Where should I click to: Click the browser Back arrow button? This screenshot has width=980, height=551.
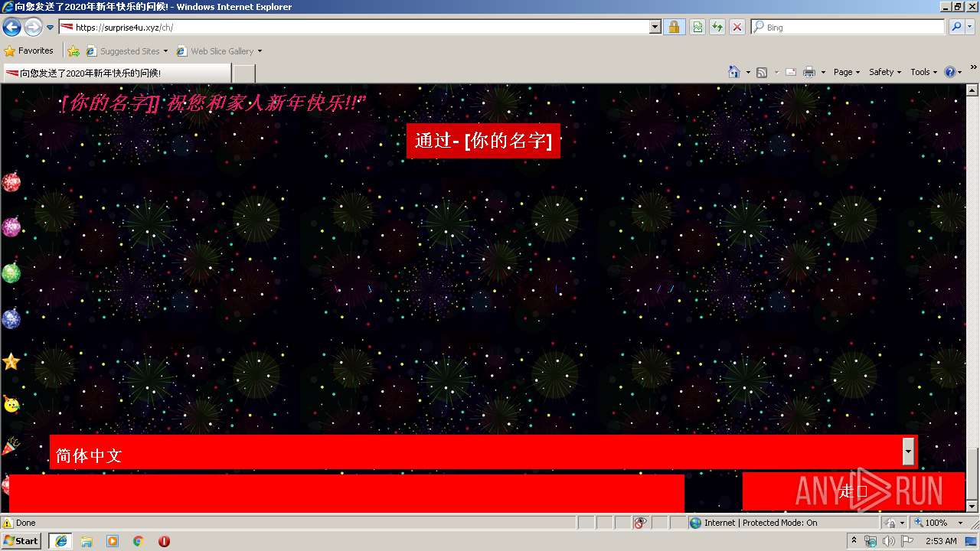click(x=11, y=28)
